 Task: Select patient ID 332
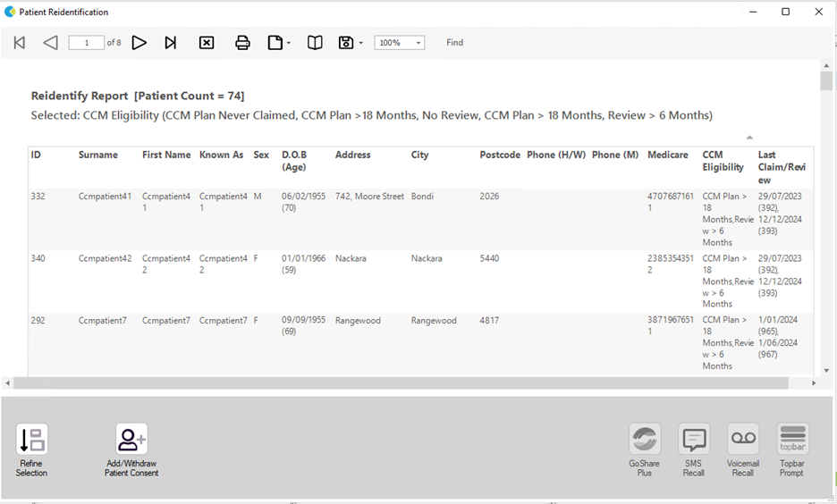click(x=38, y=197)
